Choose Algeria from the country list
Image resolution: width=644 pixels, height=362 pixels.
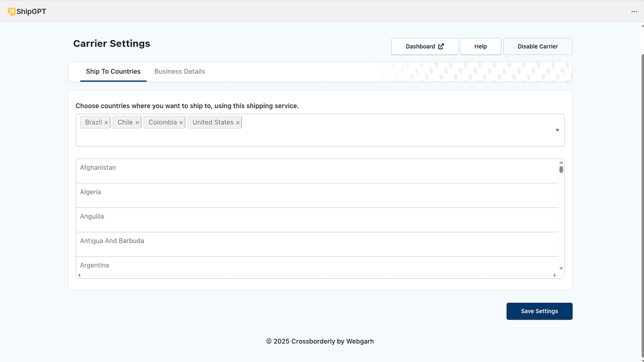[x=317, y=195]
